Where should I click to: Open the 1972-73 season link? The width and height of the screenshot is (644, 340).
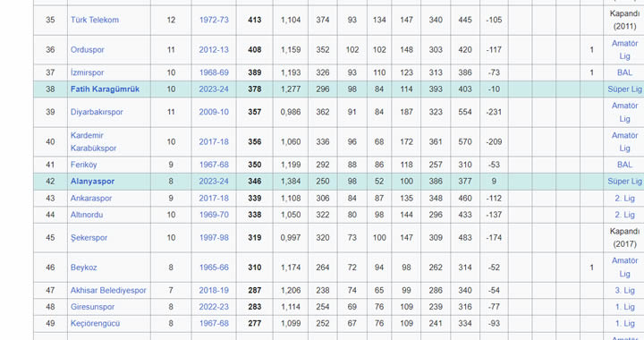(214, 20)
